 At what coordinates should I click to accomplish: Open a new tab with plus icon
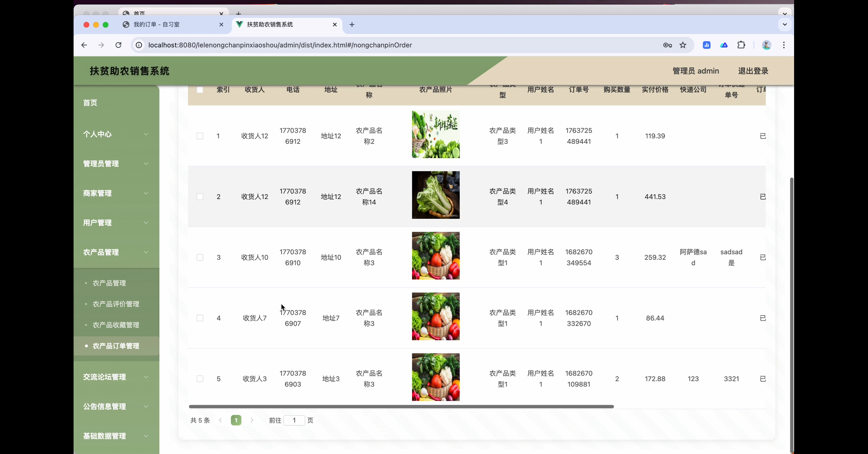pos(352,24)
